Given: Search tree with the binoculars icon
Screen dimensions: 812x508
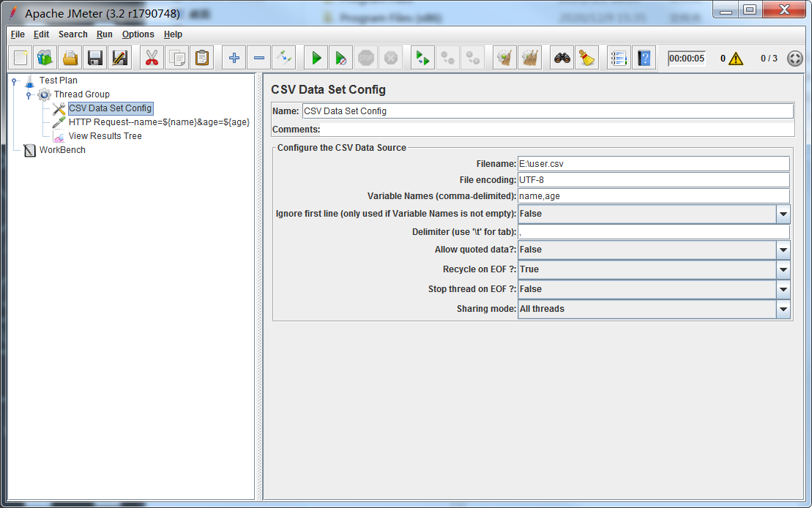Looking at the screenshot, I should (562, 58).
